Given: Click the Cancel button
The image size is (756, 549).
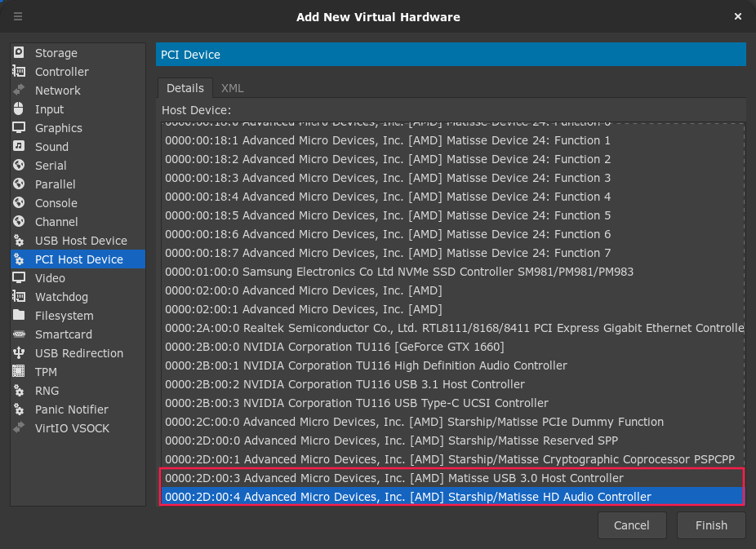Looking at the screenshot, I should pyautogui.click(x=632, y=525).
